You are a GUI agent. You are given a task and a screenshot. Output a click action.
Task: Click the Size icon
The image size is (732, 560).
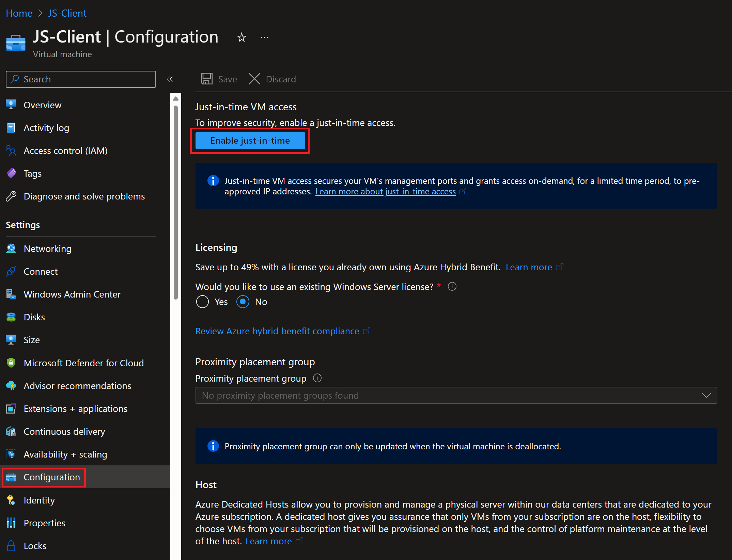click(11, 340)
